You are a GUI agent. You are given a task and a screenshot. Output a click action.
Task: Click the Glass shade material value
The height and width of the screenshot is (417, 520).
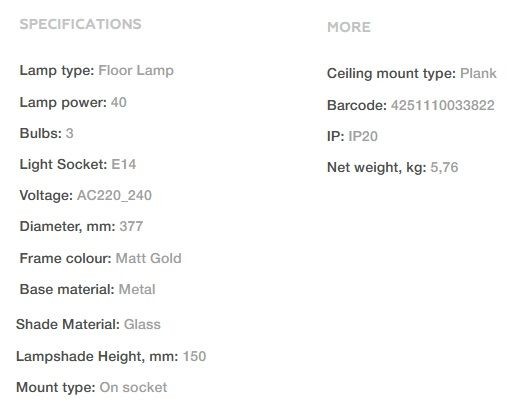pyautogui.click(x=142, y=324)
